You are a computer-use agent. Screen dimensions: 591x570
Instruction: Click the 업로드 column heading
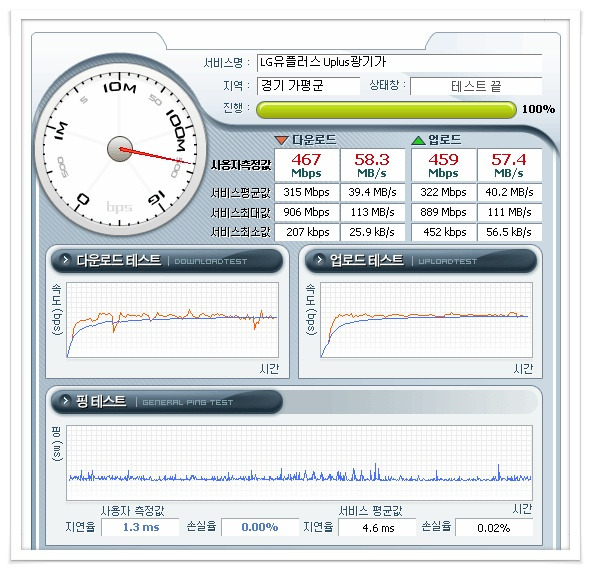444,140
